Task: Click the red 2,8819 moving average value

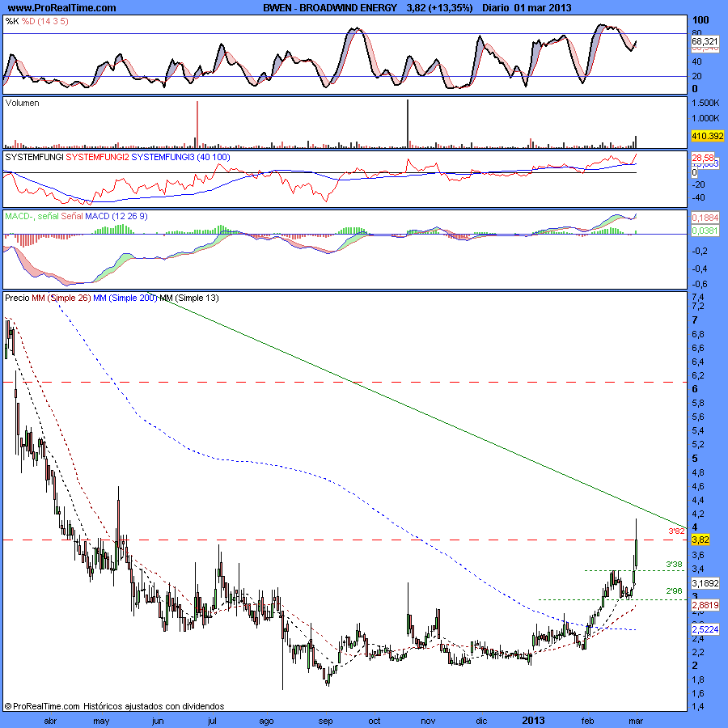Action: coord(705,605)
